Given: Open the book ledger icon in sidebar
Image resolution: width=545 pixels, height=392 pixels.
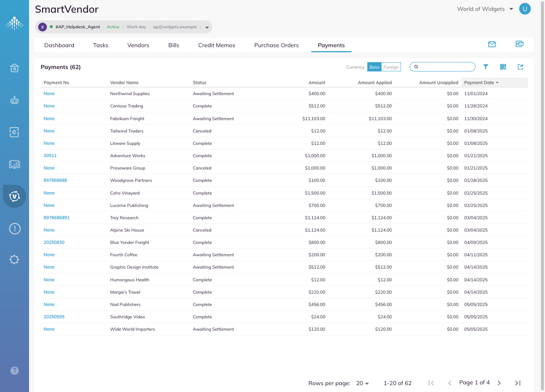Looking at the screenshot, I should tap(15, 164).
